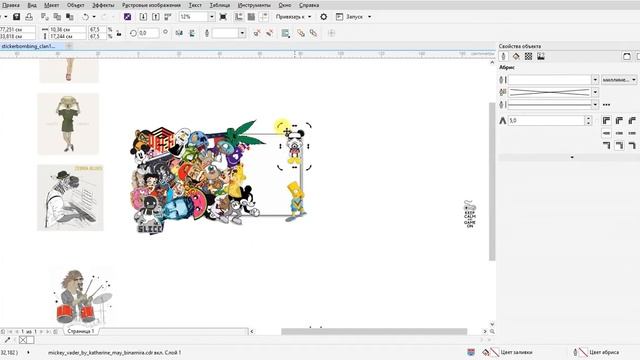Open the Таблица menu
The height and width of the screenshot is (360, 640).
coord(220,5)
